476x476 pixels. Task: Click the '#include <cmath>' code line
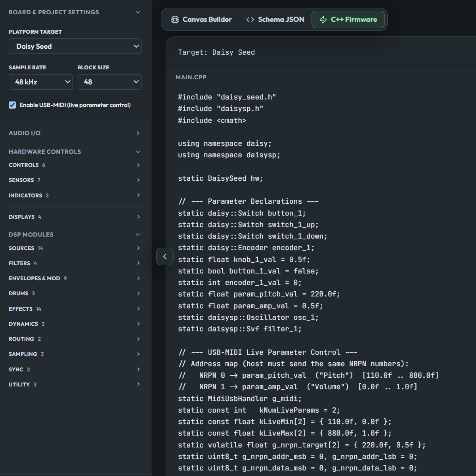pyautogui.click(x=212, y=120)
